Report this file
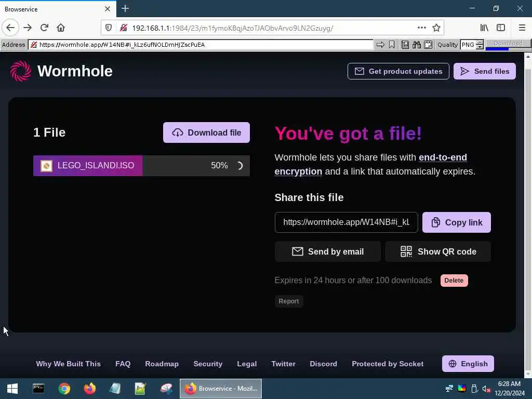This screenshot has height=399, width=532. [289, 301]
